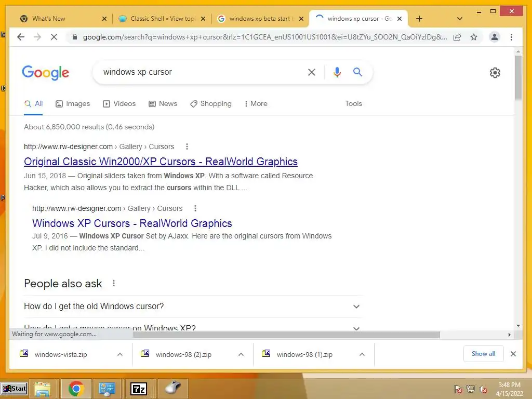
Task: Click the horizontal scrollbar thumb
Action: 286,335
